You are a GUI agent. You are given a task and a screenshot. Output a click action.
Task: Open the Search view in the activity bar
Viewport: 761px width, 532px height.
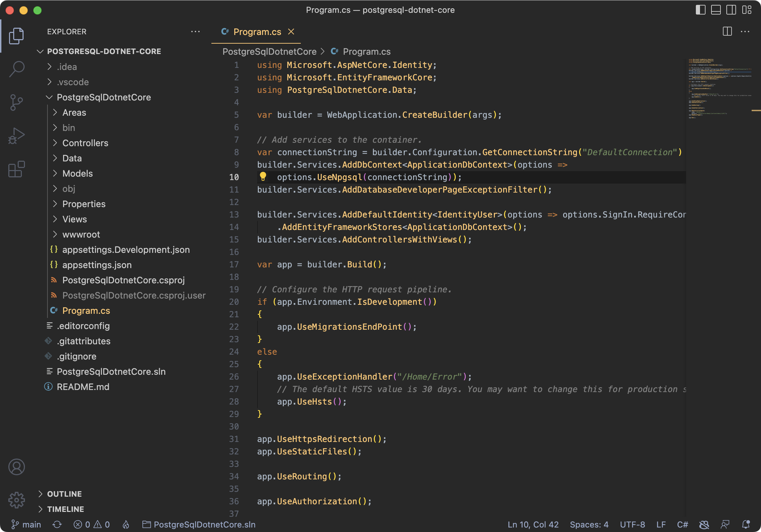tap(16, 69)
